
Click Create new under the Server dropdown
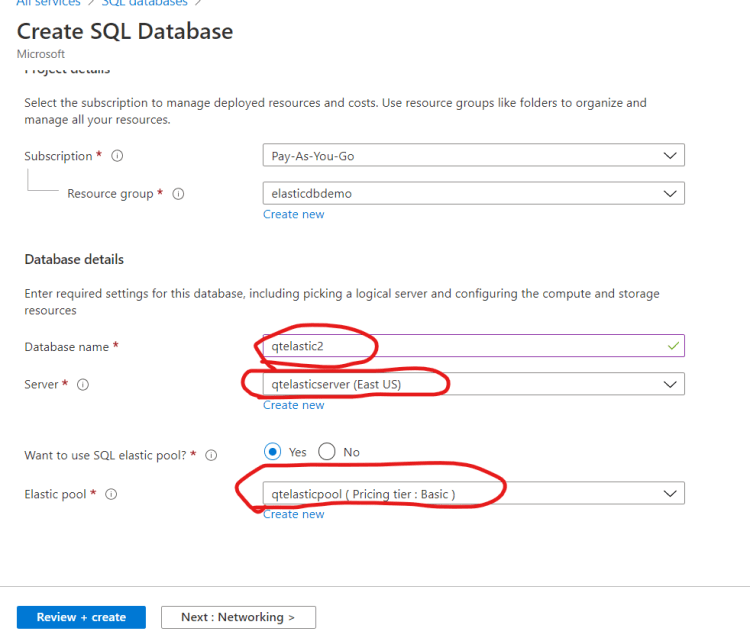pos(293,405)
